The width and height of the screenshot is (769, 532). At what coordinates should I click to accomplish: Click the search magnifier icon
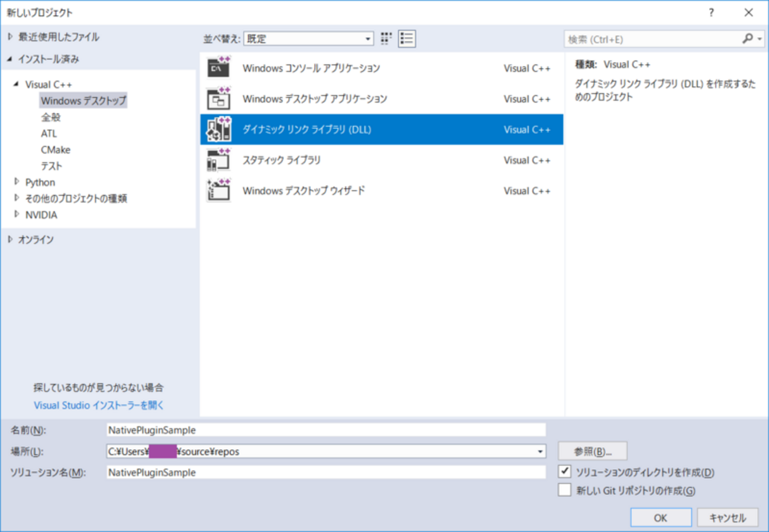[x=747, y=39]
